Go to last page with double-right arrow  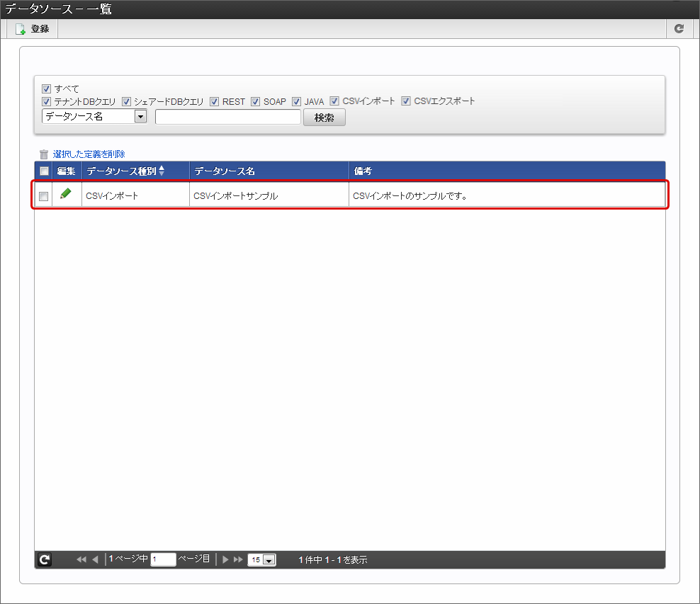(238, 559)
